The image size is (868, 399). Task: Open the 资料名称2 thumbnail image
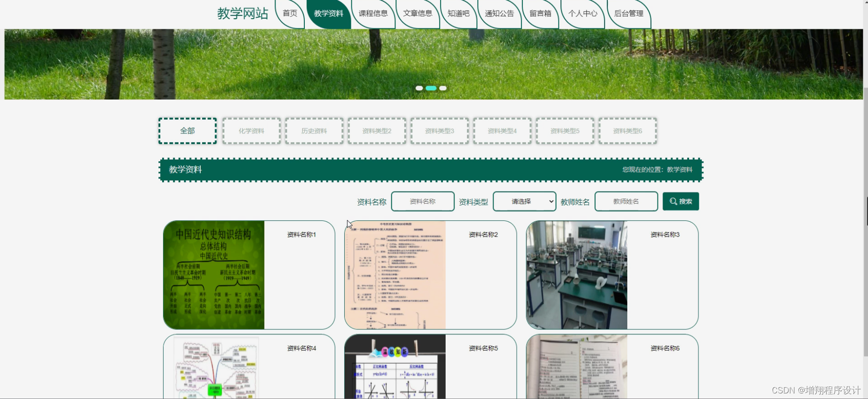[395, 275]
